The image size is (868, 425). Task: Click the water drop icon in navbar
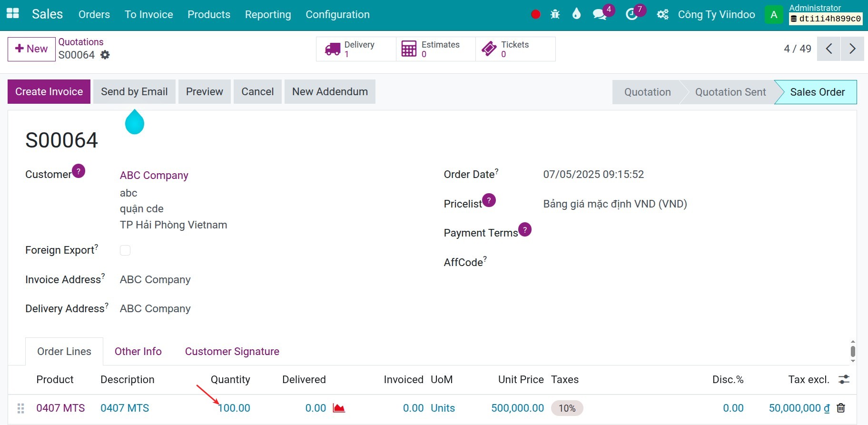coord(576,14)
